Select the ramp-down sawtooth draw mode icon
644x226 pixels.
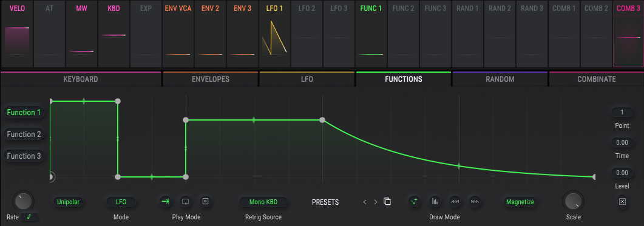click(475, 201)
